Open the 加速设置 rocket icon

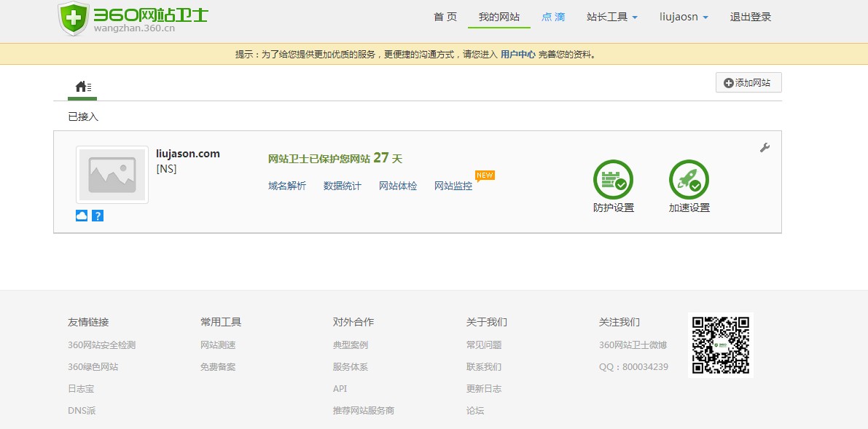(x=689, y=180)
